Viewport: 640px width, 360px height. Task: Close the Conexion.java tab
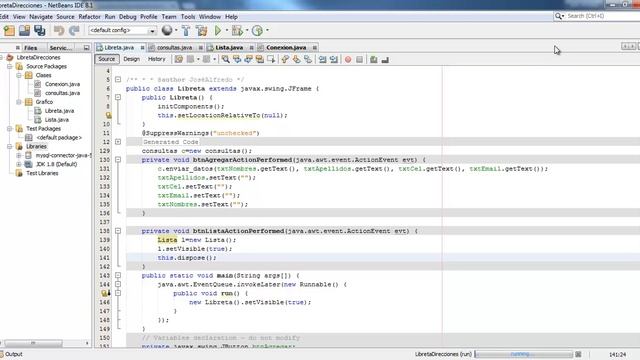pyautogui.click(x=315, y=48)
